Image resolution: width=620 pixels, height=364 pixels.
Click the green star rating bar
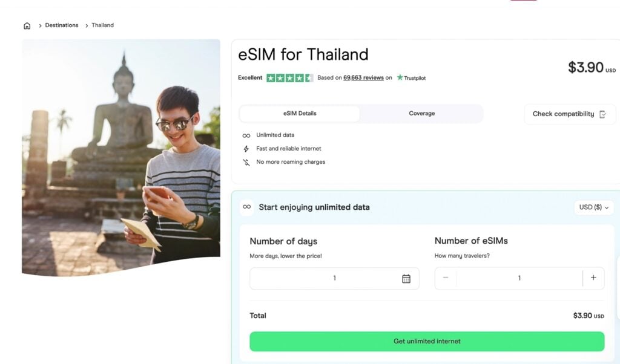pyautogui.click(x=290, y=77)
